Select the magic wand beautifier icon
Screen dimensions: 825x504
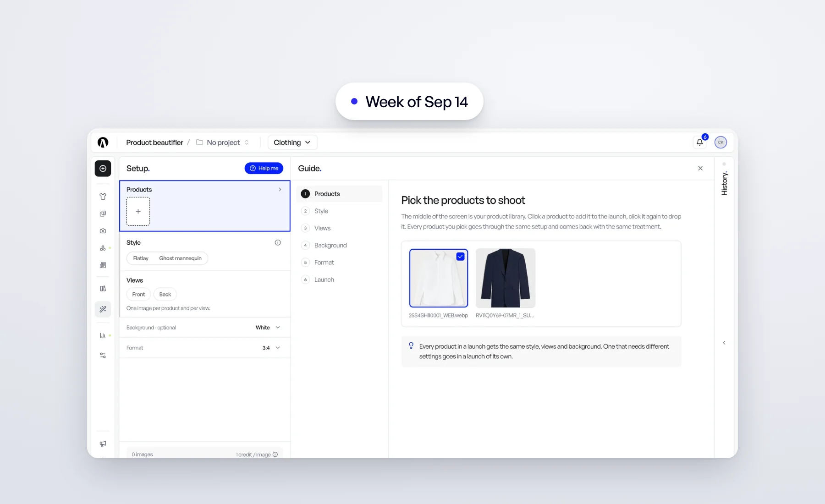[x=103, y=309]
